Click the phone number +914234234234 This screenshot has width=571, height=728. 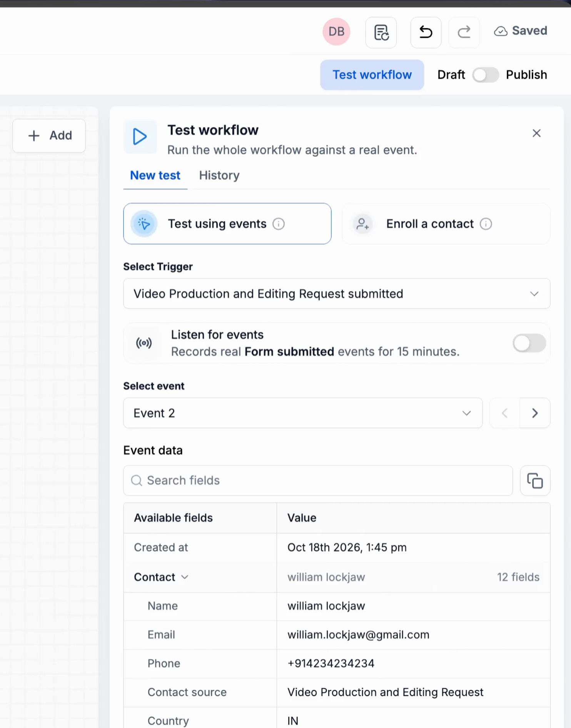[331, 663]
